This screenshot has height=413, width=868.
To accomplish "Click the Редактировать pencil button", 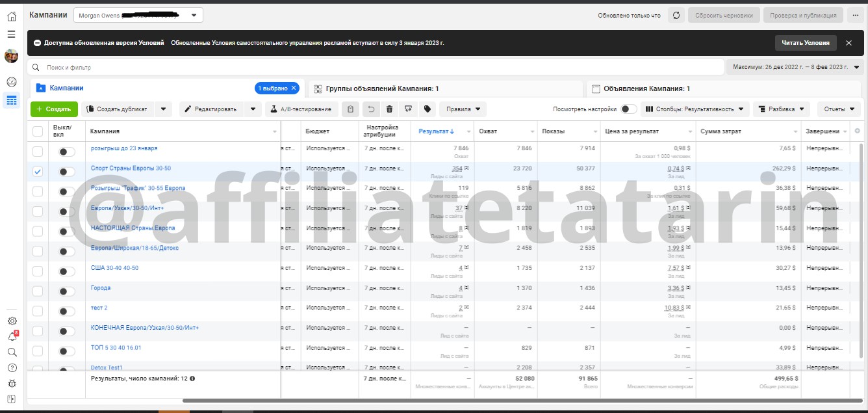I will point(212,109).
